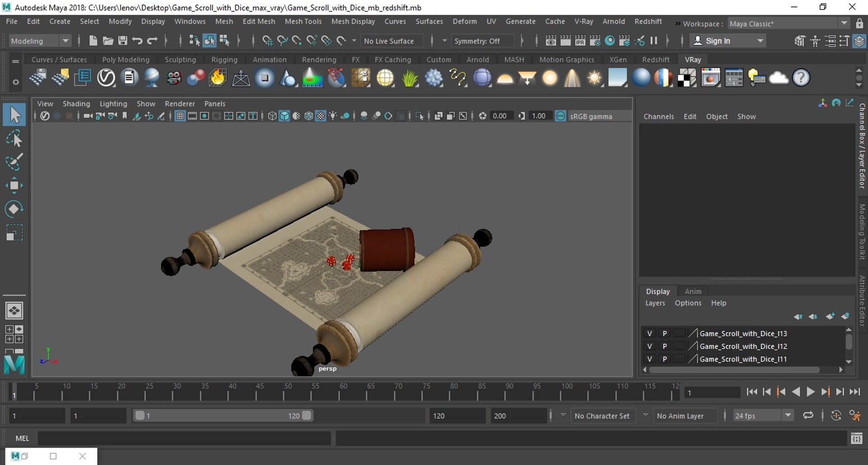The image size is (868, 465).
Task: Click the V-Ray cloud shelf icon
Action: [x=778, y=78]
